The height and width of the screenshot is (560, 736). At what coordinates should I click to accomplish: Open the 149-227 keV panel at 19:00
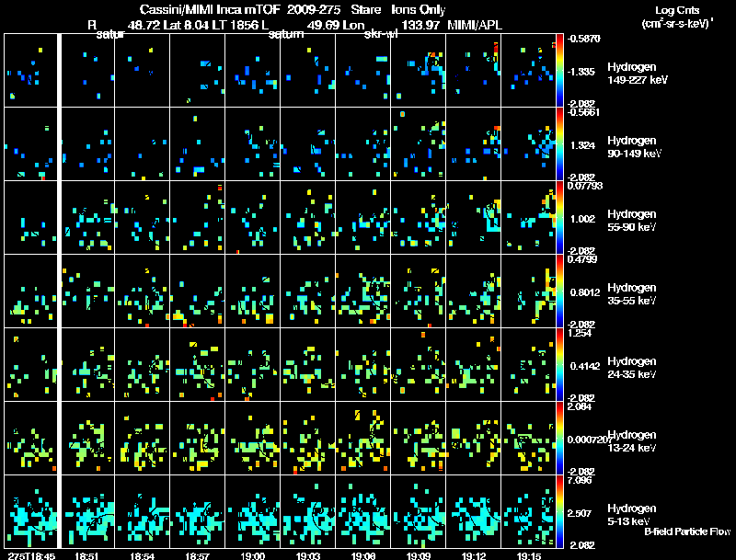tap(252, 71)
